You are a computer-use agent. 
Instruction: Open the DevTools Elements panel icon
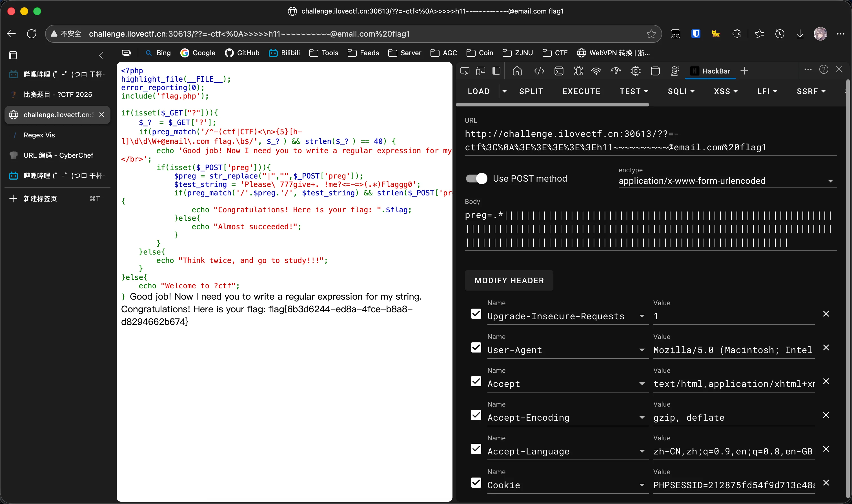(539, 71)
